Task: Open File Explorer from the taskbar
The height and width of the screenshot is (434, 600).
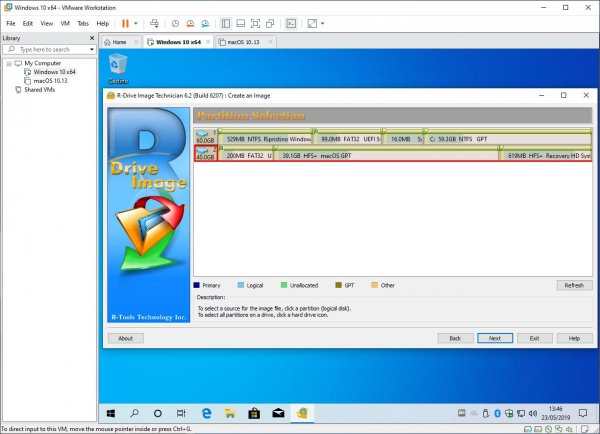Action: click(x=230, y=413)
